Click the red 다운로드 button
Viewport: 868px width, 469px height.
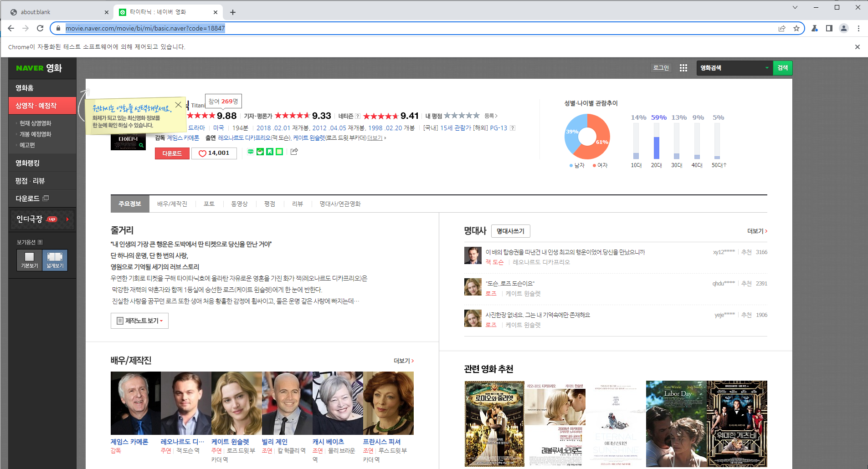(x=172, y=153)
